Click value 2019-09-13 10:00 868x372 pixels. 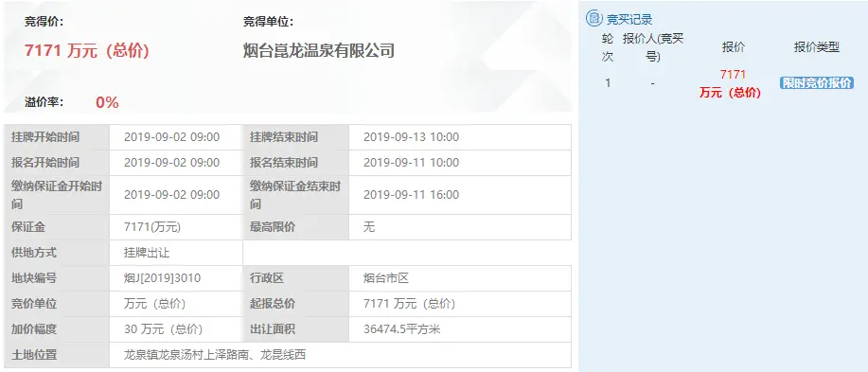click(x=412, y=137)
